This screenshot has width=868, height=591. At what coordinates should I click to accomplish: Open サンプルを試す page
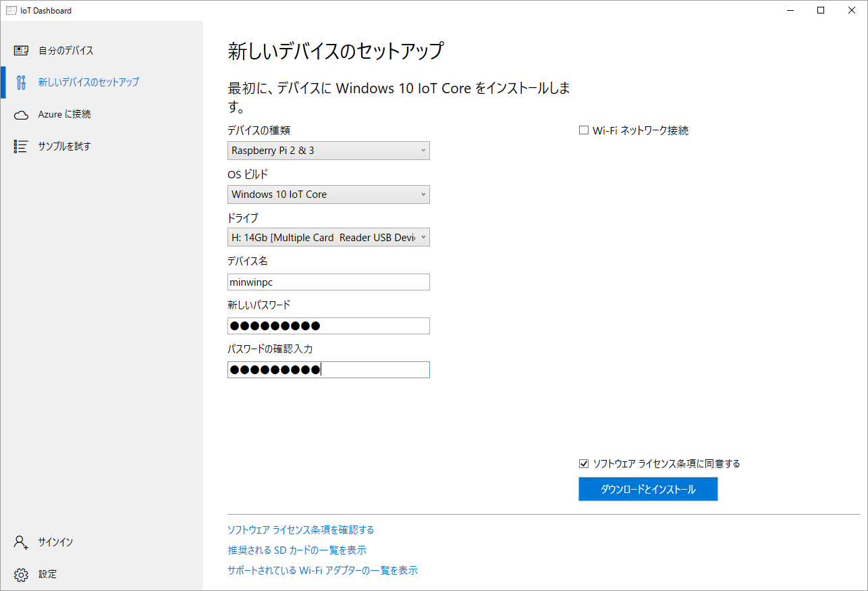pos(101,147)
